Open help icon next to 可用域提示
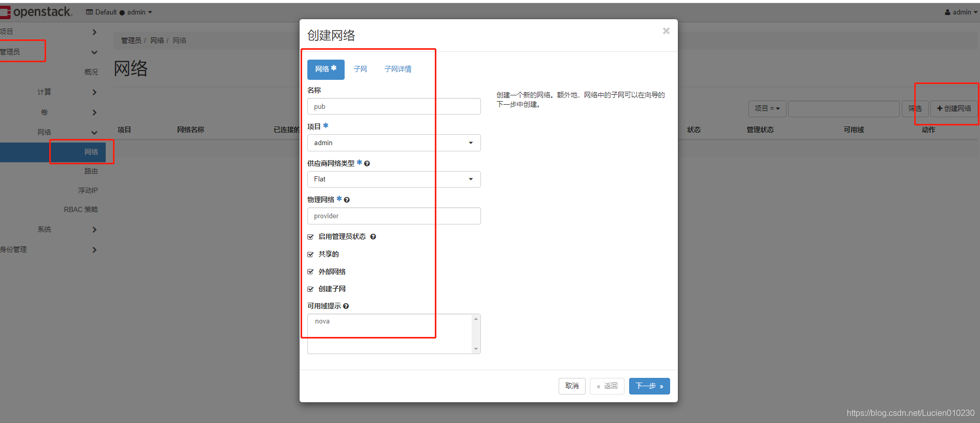Screen dimensions: 980x423 [x=346, y=306]
